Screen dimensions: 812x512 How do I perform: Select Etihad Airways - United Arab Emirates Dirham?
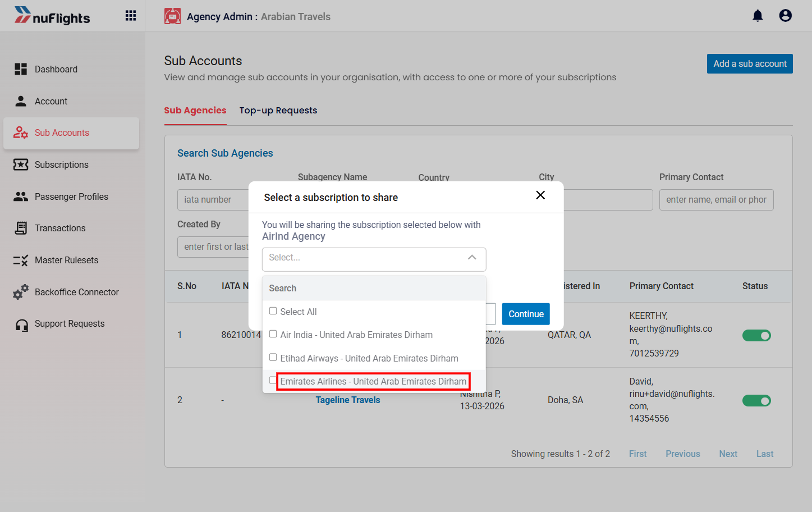coord(369,358)
